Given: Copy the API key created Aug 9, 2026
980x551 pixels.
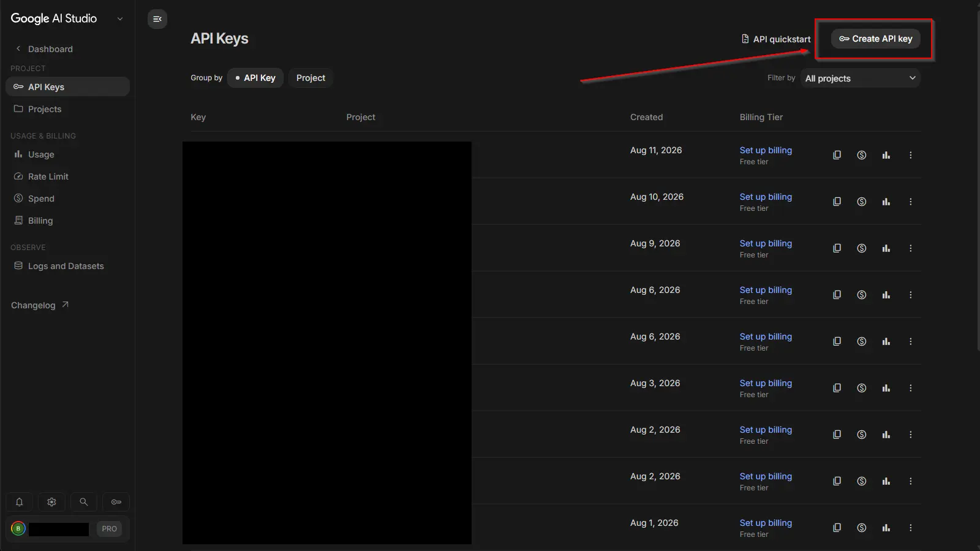Looking at the screenshot, I should coord(837,248).
